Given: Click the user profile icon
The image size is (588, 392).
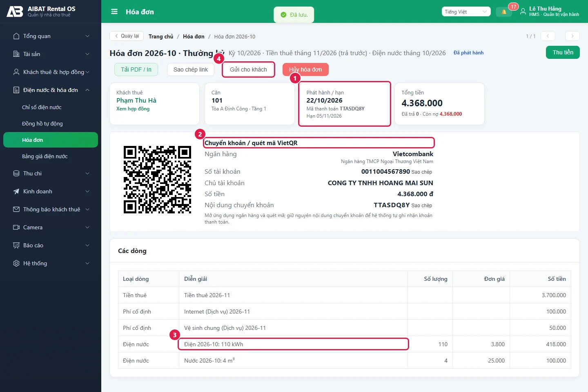Looking at the screenshot, I should click(x=523, y=12).
